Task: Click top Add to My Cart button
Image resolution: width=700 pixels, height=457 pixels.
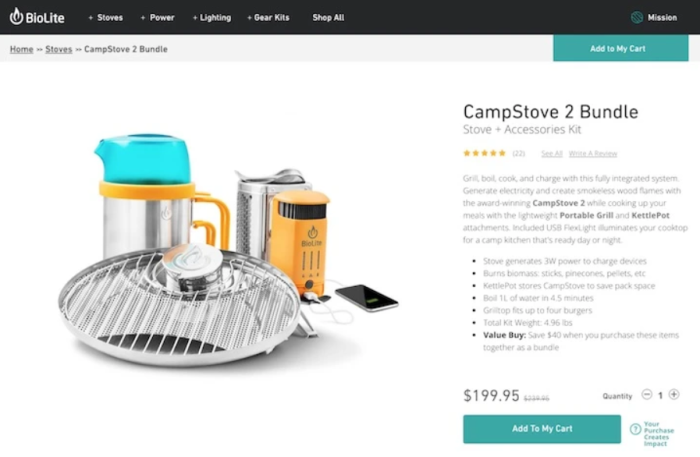Action: (621, 48)
